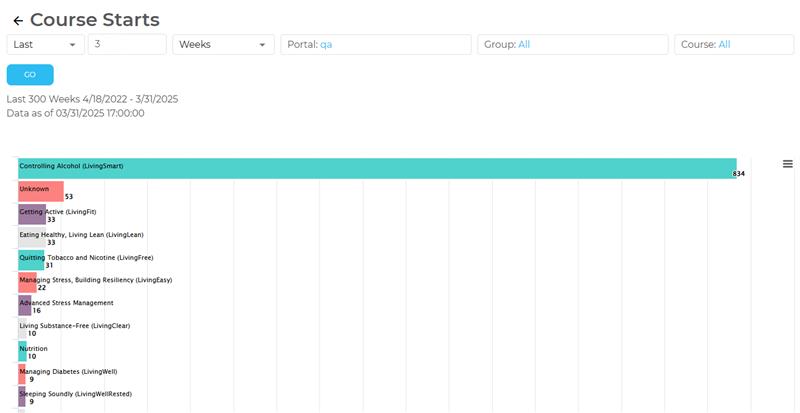Open the Last period dropdown

pos(46,45)
